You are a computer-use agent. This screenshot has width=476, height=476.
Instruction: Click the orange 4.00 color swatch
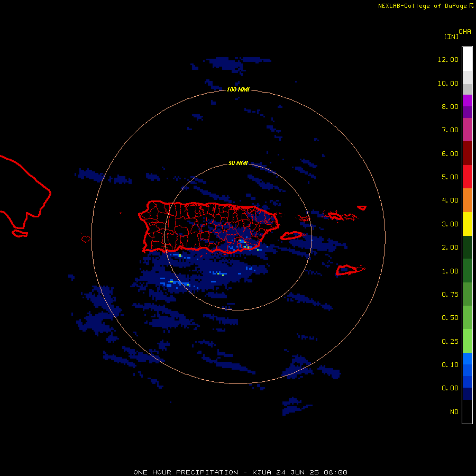(467, 200)
